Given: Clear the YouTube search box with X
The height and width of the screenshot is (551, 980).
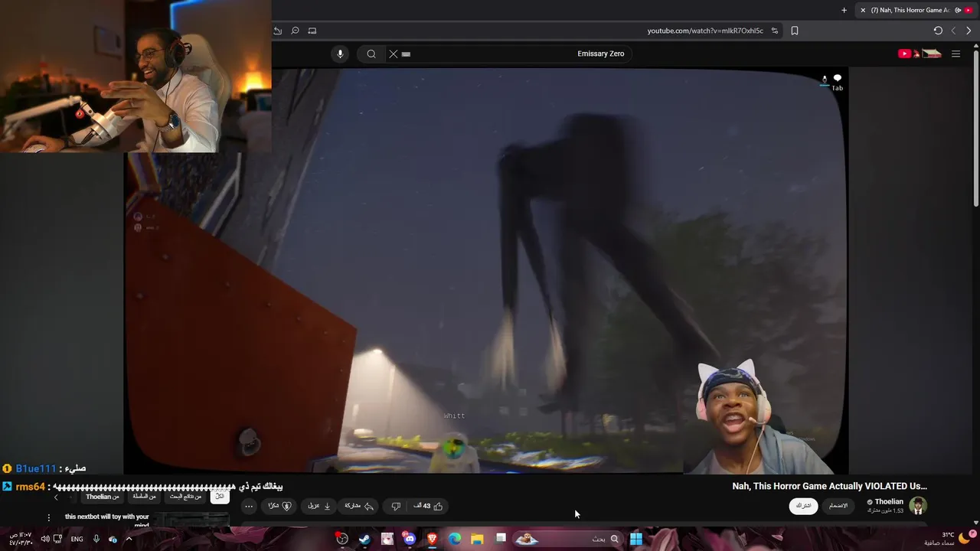Looking at the screenshot, I should click(x=394, y=54).
